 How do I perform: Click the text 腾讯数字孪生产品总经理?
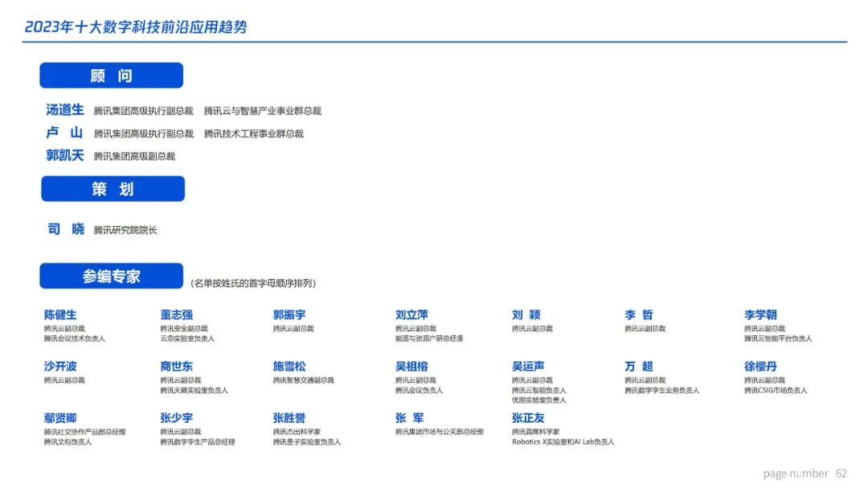(198, 442)
